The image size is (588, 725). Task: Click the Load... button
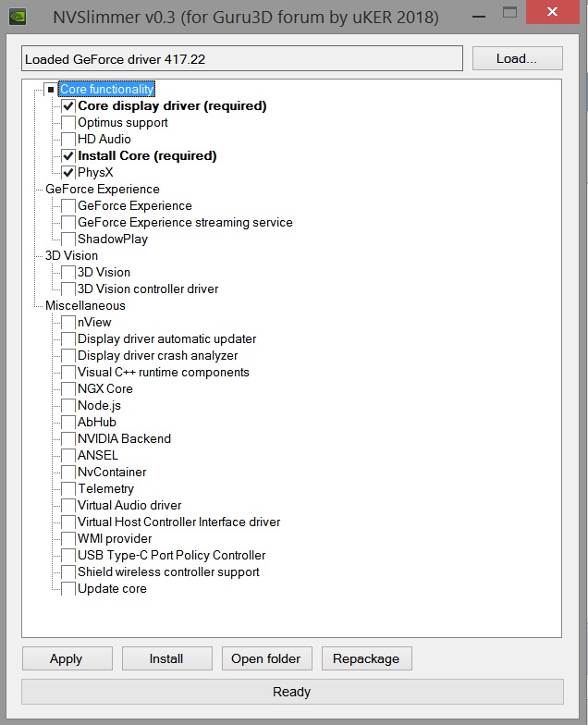pyautogui.click(x=518, y=58)
